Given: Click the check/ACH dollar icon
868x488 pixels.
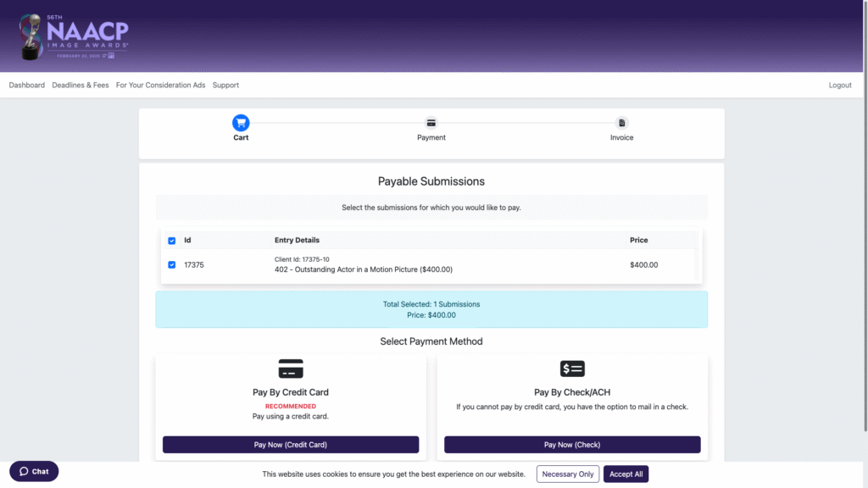Looking at the screenshot, I should (x=572, y=369).
